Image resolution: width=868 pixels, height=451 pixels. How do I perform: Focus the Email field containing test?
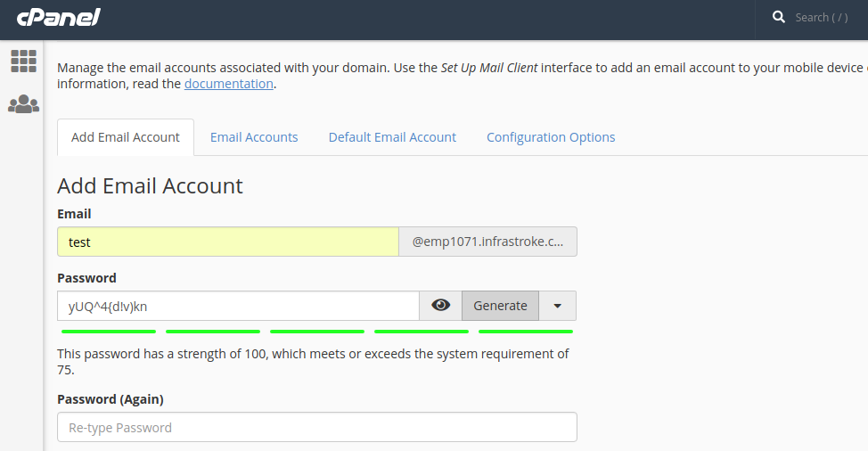point(227,242)
